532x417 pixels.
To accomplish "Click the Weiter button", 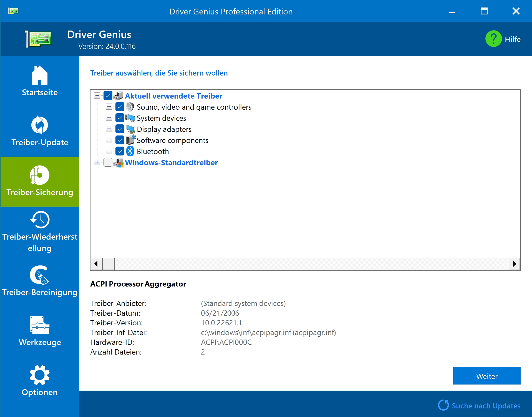I will coord(487,376).
